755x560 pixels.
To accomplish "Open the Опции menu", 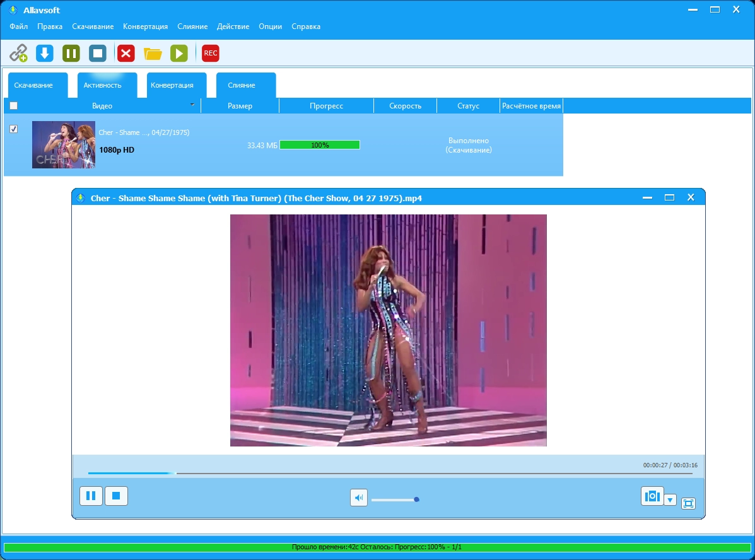I will tap(270, 26).
